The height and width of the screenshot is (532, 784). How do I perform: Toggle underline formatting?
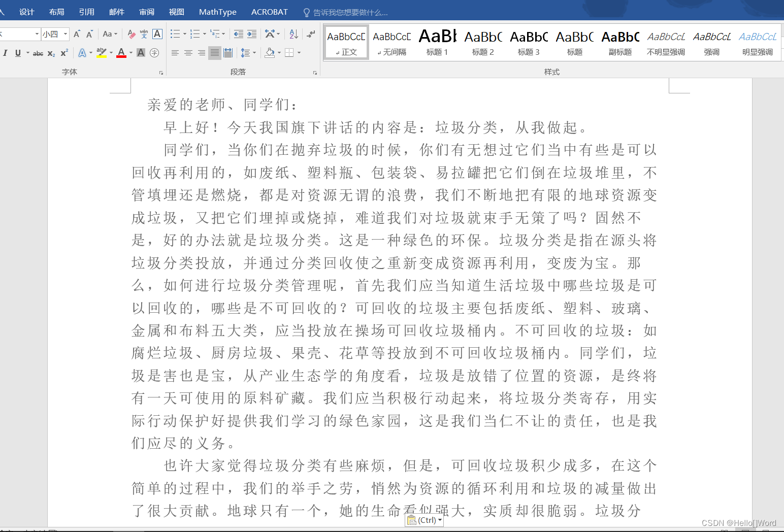18,53
